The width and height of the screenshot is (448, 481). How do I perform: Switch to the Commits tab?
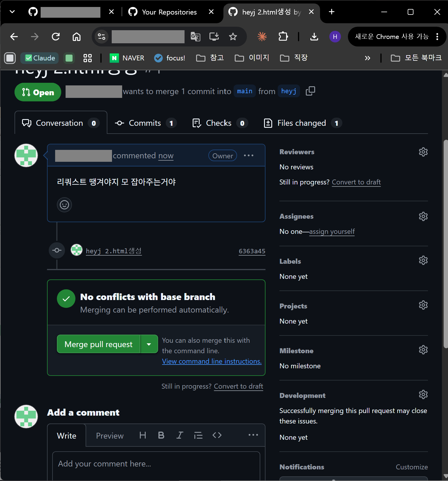tap(146, 123)
